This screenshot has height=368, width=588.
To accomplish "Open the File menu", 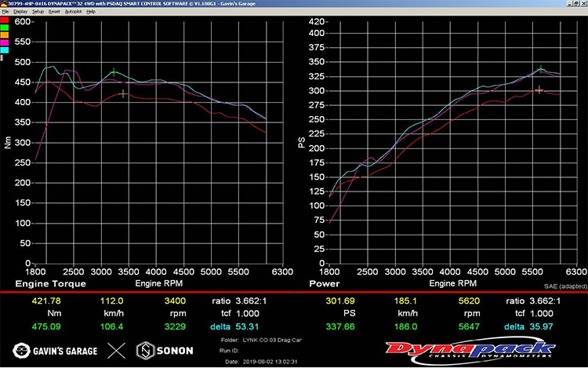I will pyautogui.click(x=5, y=13).
